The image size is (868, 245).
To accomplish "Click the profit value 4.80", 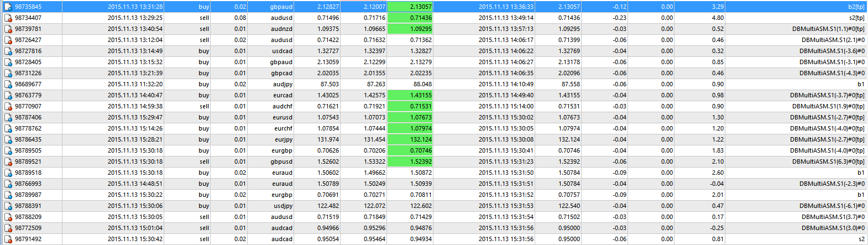I will 718,18.
